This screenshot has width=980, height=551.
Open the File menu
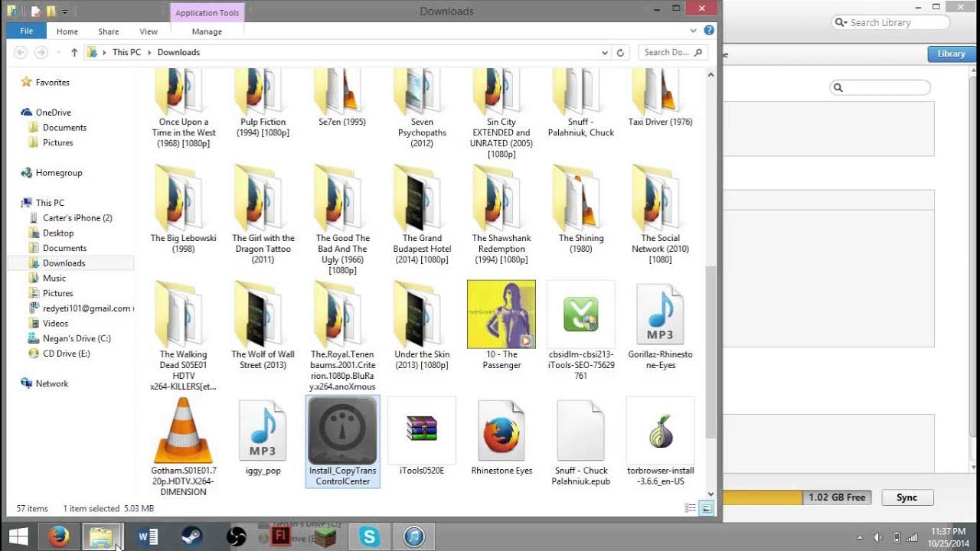click(x=26, y=31)
